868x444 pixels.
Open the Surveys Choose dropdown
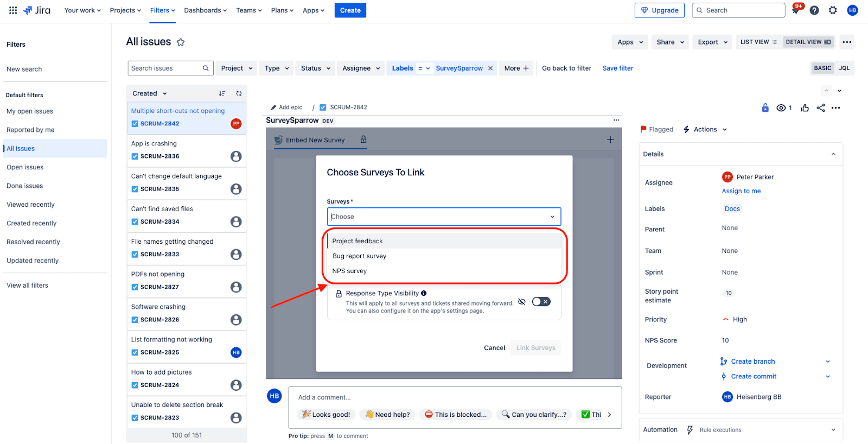pyautogui.click(x=444, y=217)
